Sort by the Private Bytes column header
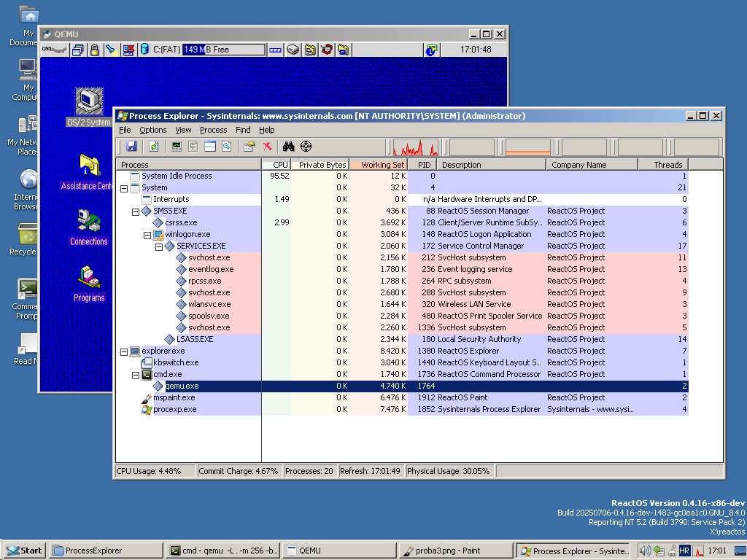Screen dimensions: 747x560 coord(320,165)
